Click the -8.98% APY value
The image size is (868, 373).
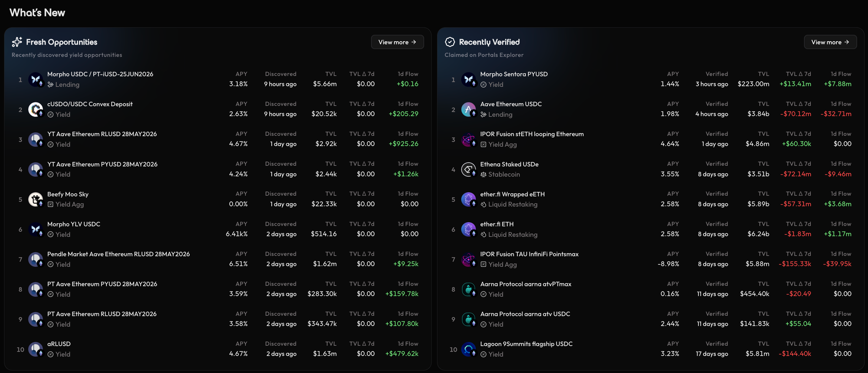point(668,264)
